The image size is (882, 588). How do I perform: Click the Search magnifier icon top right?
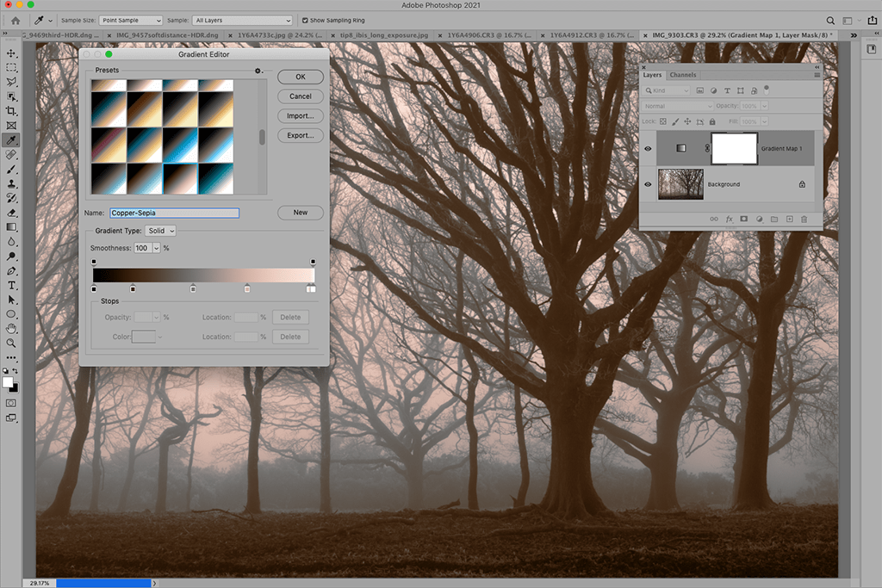pyautogui.click(x=830, y=21)
